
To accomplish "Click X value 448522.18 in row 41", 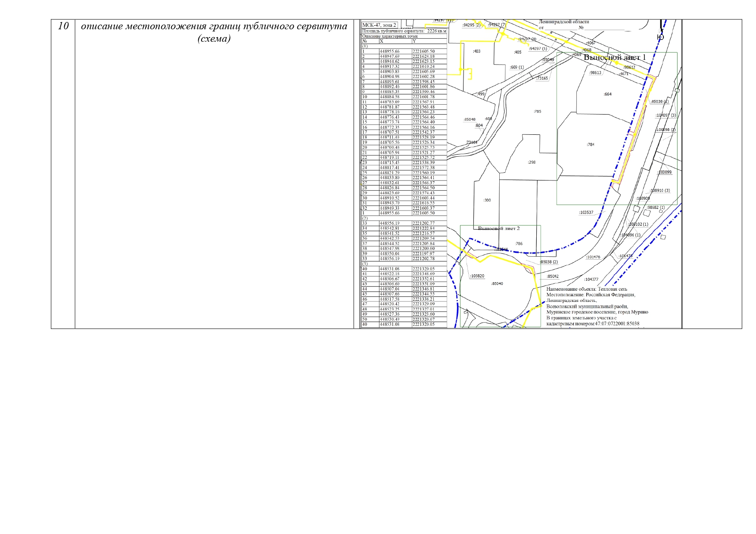I will (389, 274).
